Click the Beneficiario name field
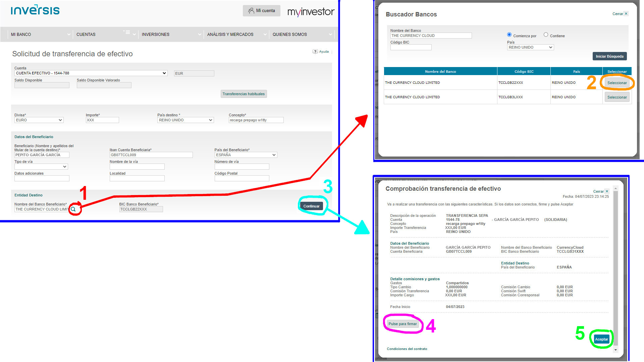The height and width of the screenshot is (362, 644). (x=42, y=155)
